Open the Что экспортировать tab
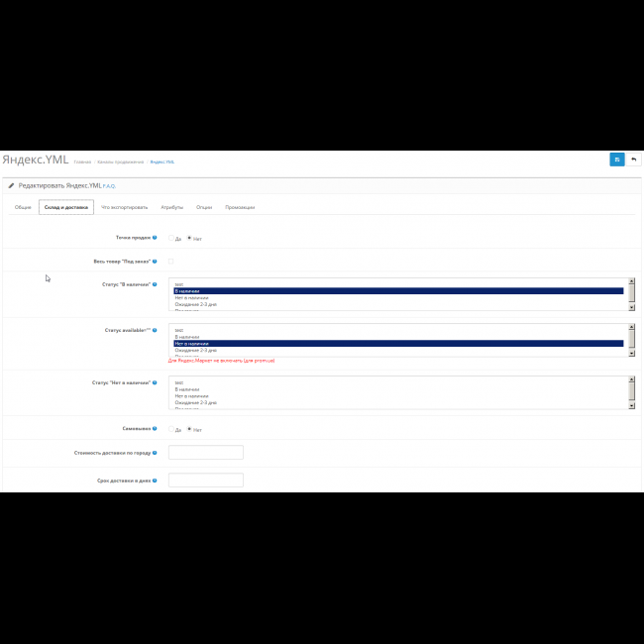The width and height of the screenshot is (644, 644). coord(125,207)
